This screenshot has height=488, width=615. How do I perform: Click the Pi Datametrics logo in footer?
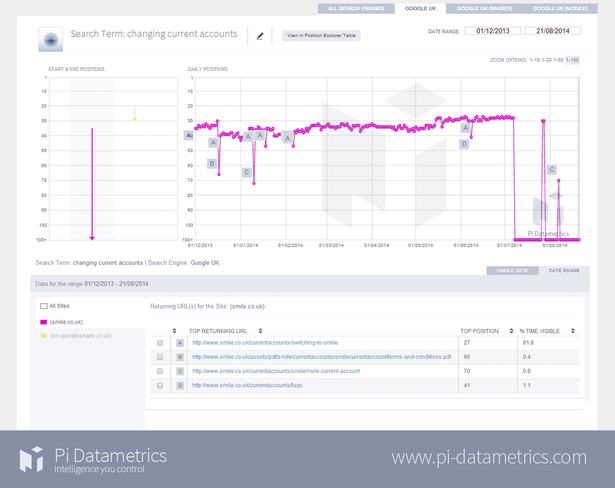tap(32, 459)
